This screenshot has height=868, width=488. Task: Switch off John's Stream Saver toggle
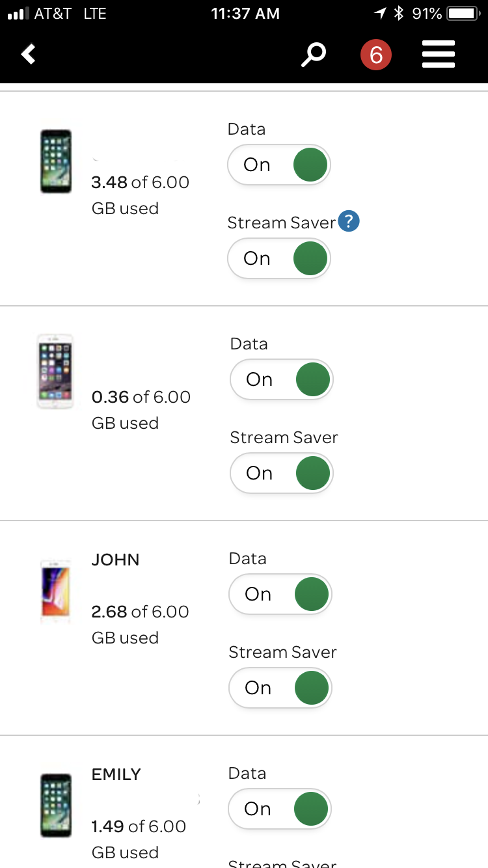tap(280, 688)
